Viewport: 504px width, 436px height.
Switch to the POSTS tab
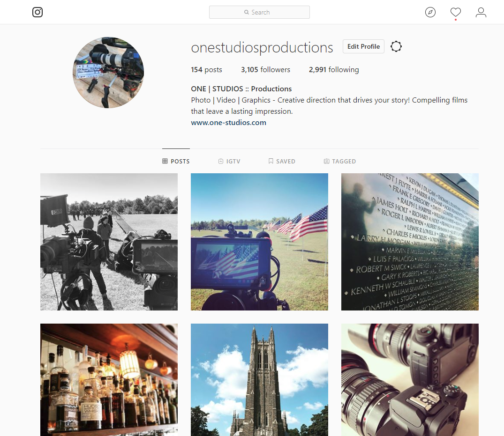(x=176, y=161)
